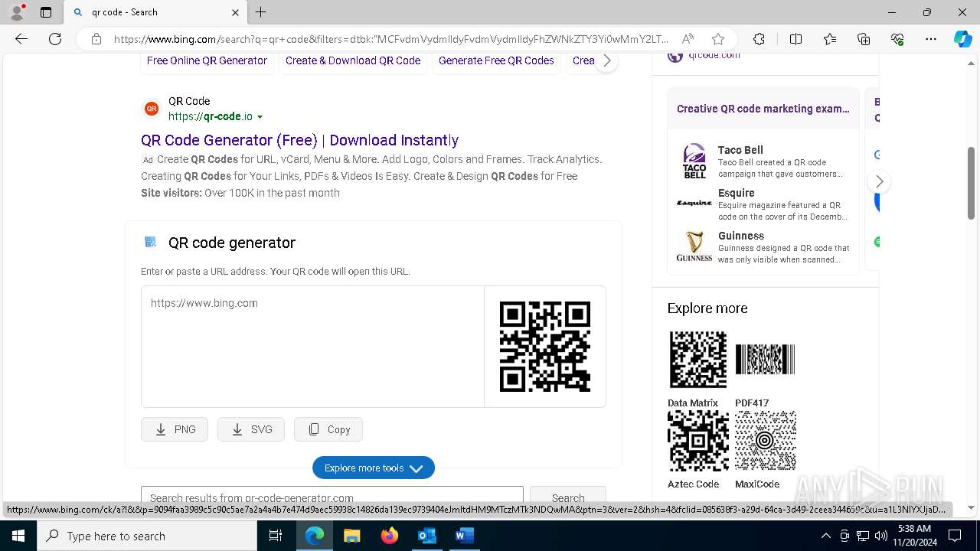This screenshot has height=551, width=980.
Task: Launch Firefox from the taskbar
Action: click(390, 536)
